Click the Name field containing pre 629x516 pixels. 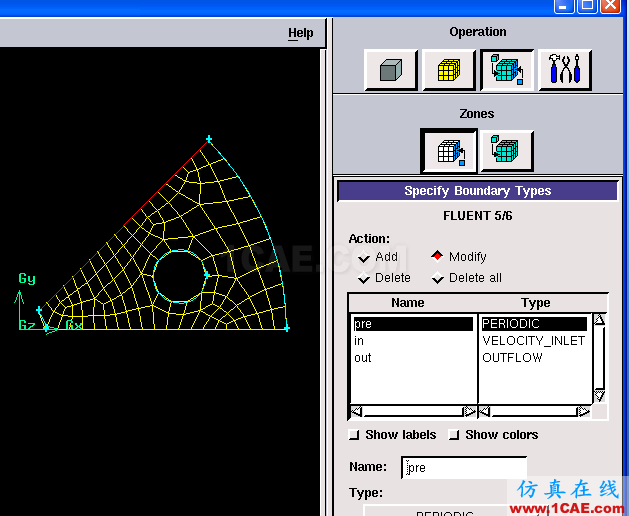pyautogui.click(x=464, y=467)
